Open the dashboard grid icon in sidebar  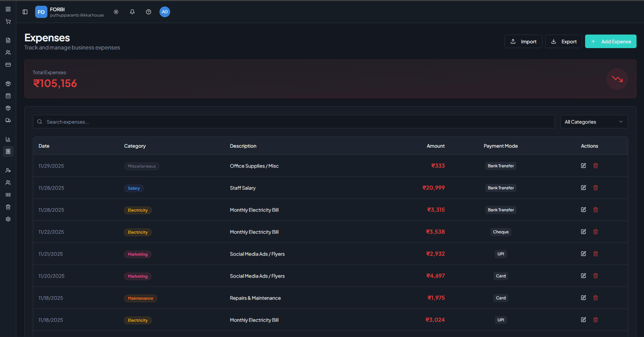(x=8, y=9)
